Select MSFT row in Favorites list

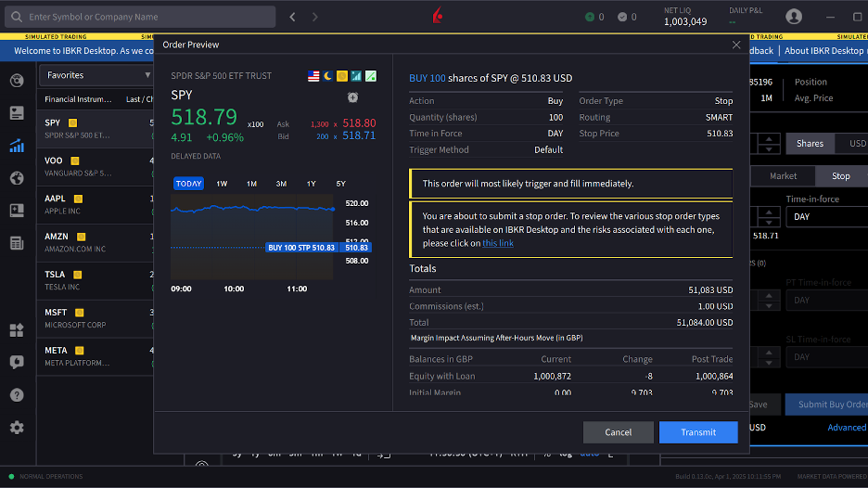tap(96, 318)
